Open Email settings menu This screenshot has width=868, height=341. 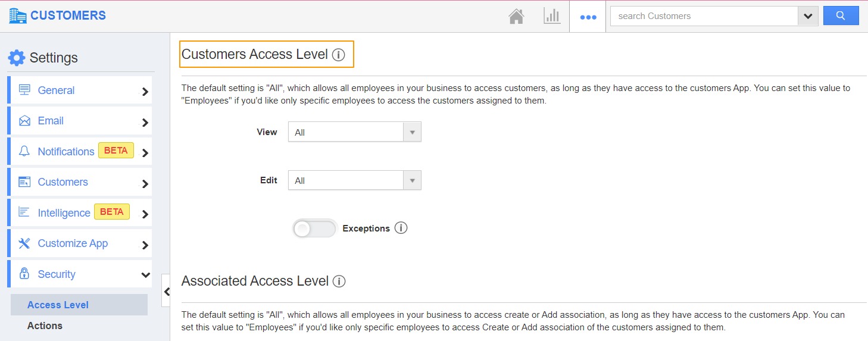80,121
